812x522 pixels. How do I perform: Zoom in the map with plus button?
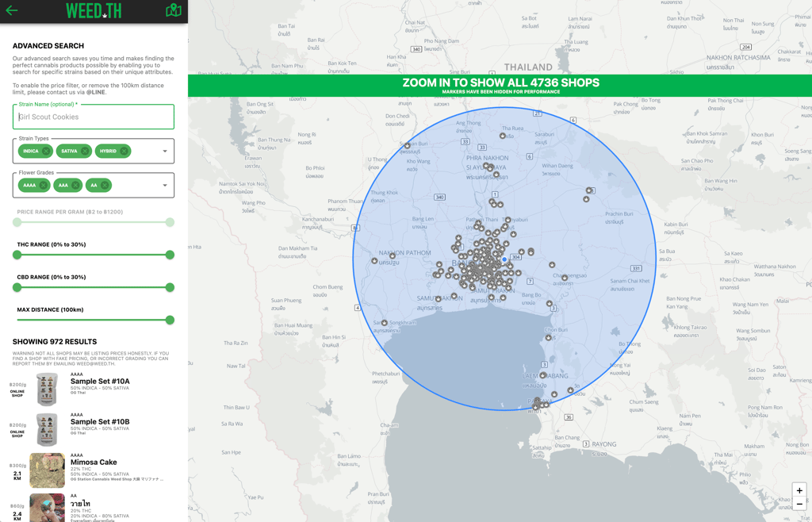click(799, 490)
